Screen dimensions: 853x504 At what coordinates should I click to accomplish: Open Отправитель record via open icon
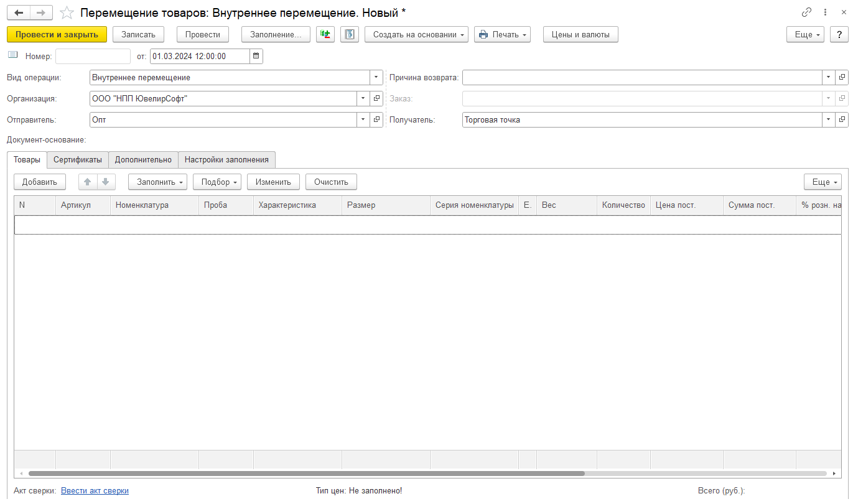(x=376, y=119)
